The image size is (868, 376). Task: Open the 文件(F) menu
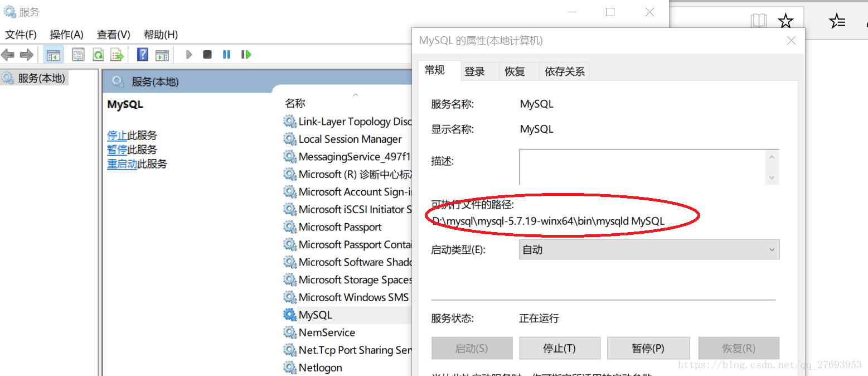pos(21,35)
